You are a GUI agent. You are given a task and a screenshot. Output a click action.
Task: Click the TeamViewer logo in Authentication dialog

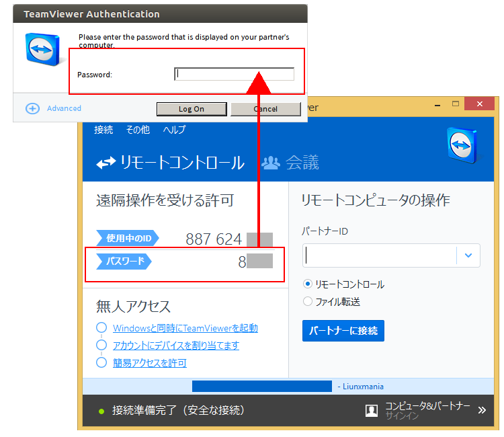[43, 49]
